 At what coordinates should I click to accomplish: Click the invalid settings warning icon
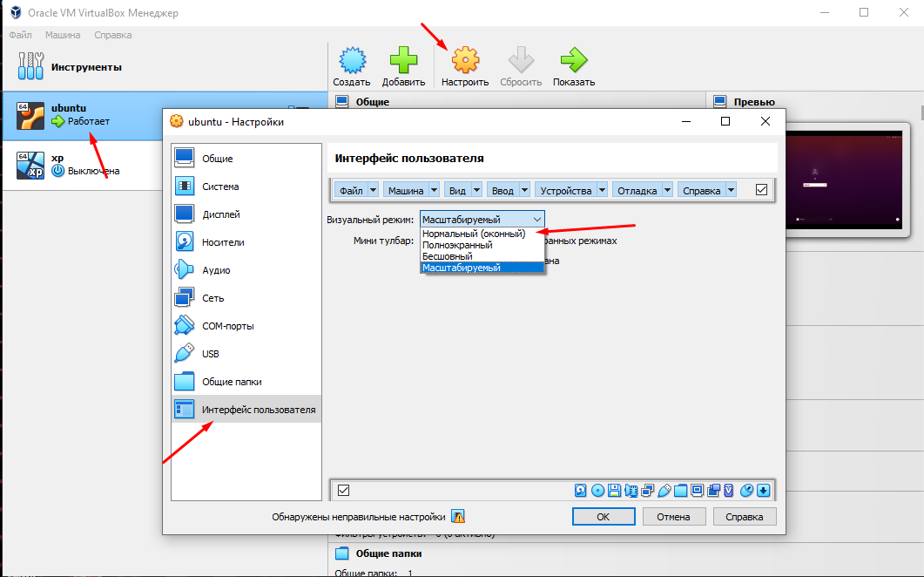456,516
